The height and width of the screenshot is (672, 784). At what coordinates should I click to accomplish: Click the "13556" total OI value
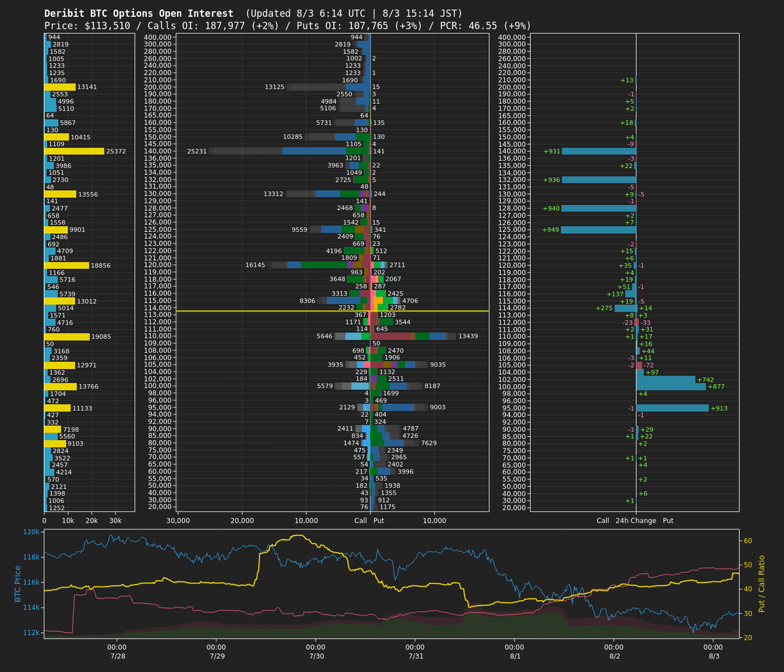pyautogui.click(x=88, y=194)
